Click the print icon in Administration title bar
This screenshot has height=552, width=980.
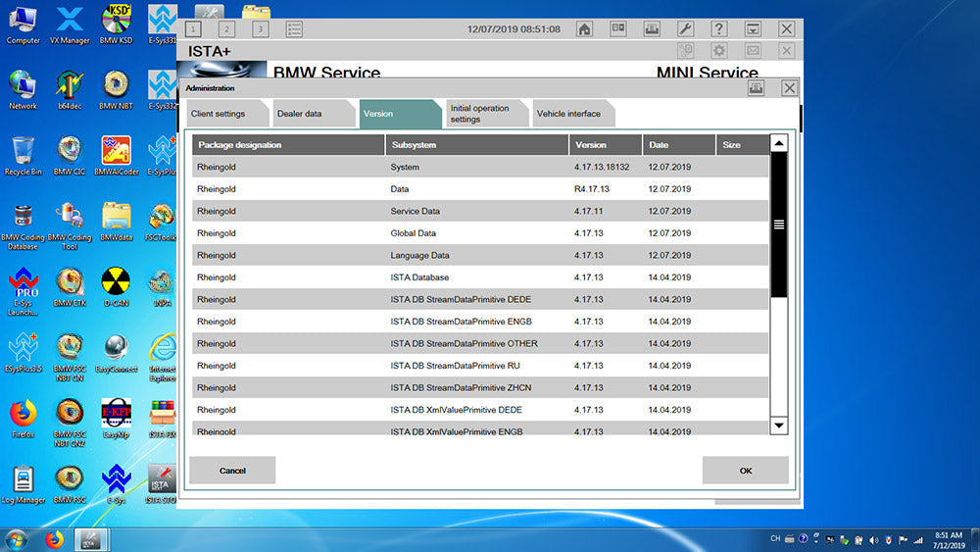pyautogui.click(x=756, y=88)
